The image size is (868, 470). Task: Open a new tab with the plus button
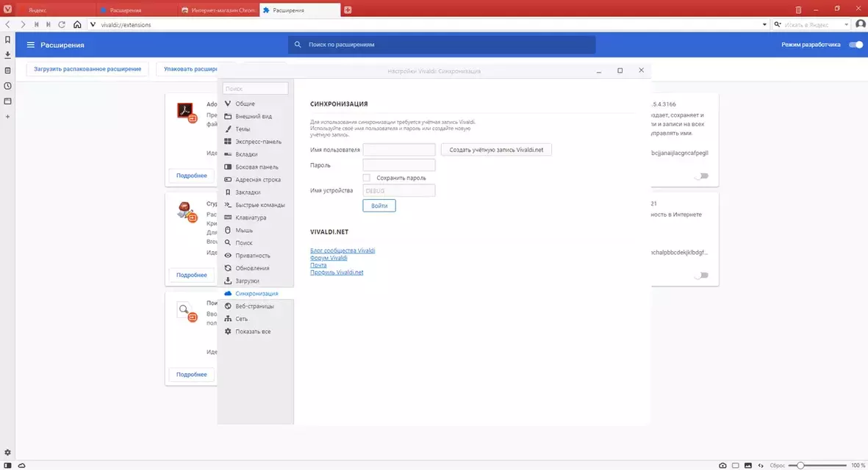click(348, 10)
